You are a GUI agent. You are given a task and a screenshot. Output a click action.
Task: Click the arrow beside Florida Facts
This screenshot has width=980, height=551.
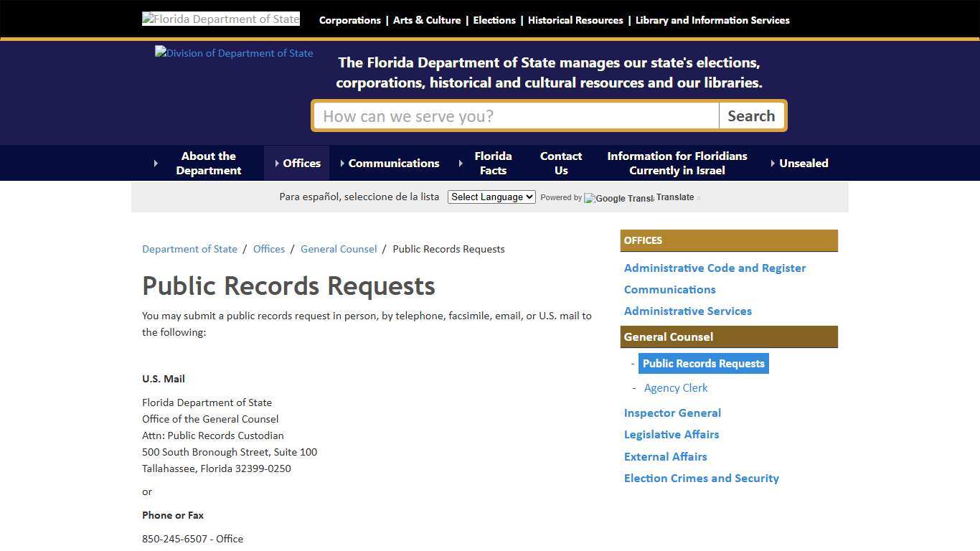point(461,163)
